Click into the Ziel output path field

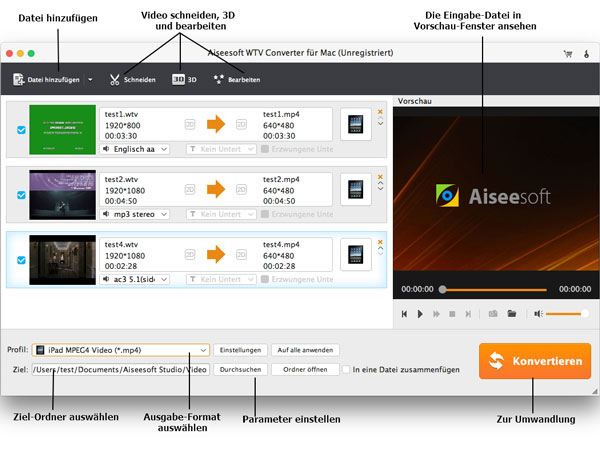pyautogui.click(x=121, y=369)
